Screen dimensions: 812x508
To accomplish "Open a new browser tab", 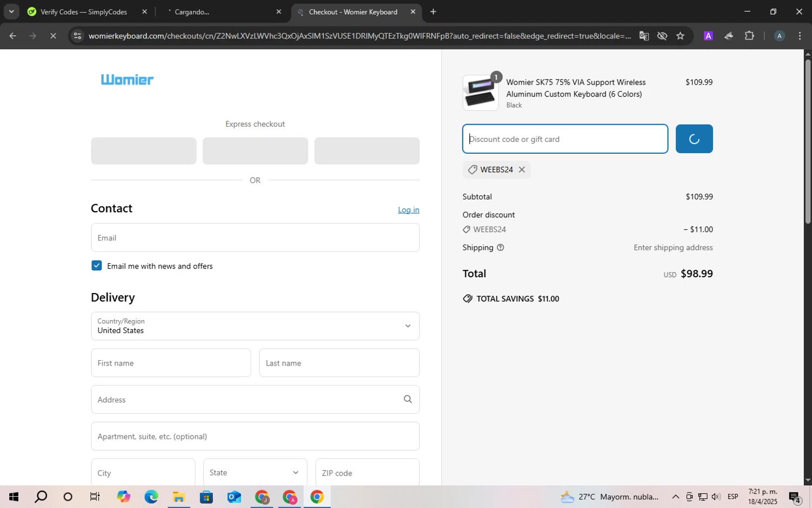I will click(x=433, y=11).
